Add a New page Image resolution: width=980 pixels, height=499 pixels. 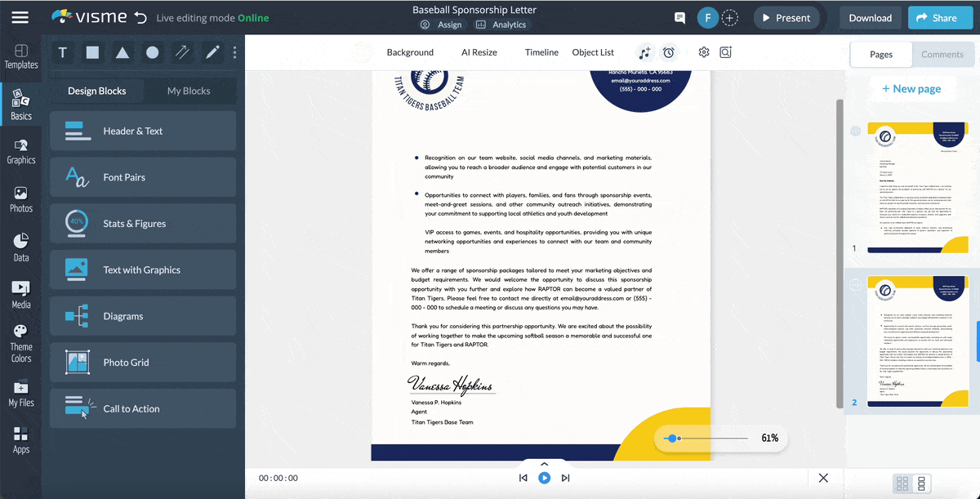point(912,88)
